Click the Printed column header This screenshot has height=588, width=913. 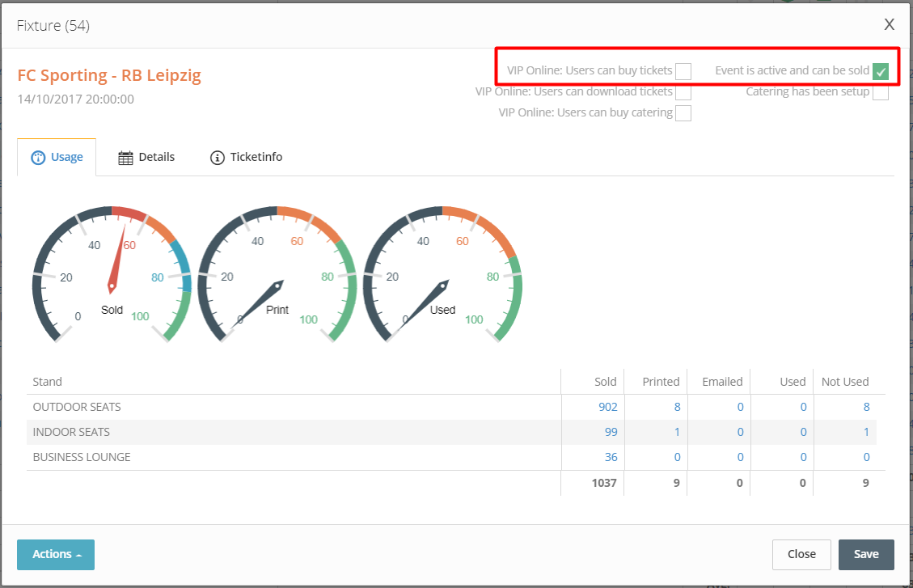(x=661, y=382)
